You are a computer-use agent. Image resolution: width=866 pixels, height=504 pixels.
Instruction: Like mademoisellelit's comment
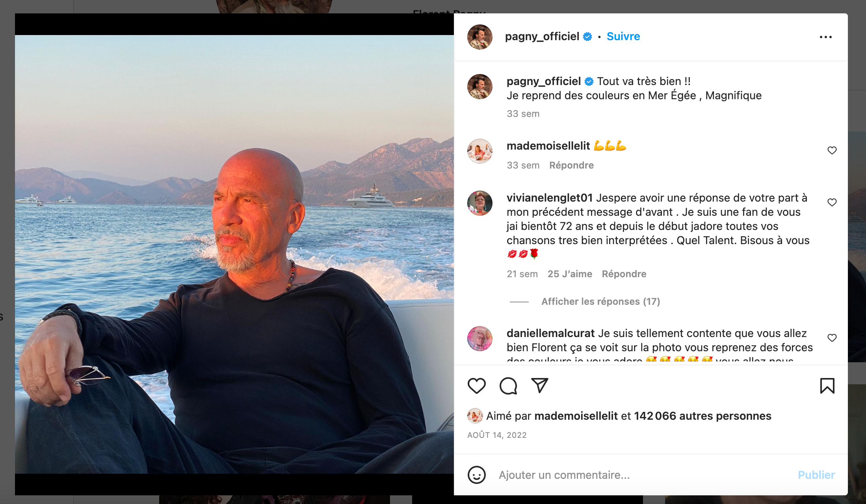click(x=832, y=150)
